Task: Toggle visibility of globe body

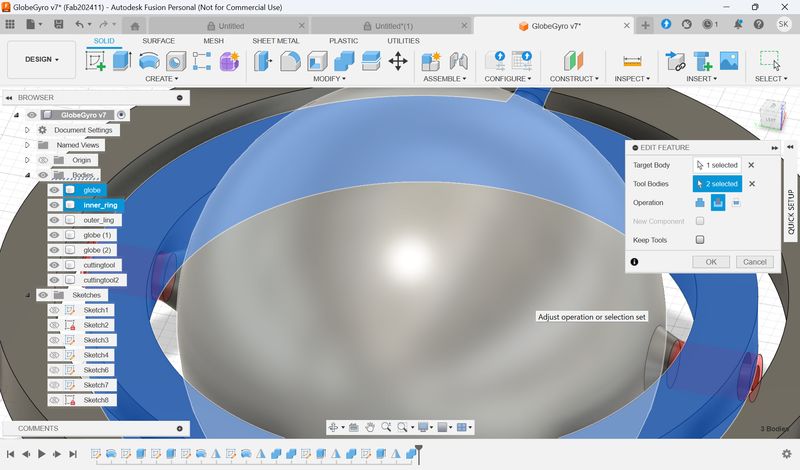Action: click(55, 190)
